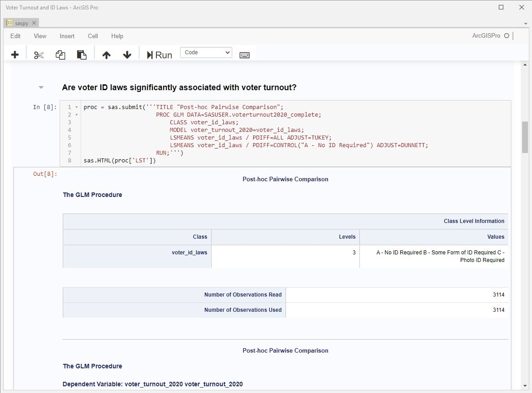
Task: Click the ArcGISPro kernel status indicator
Action: (x=506, y=36)
